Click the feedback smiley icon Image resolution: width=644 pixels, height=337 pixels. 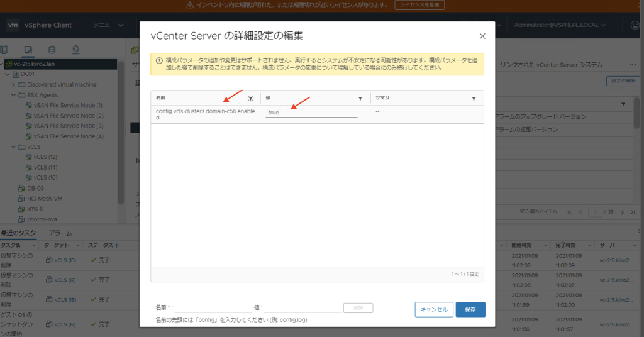point(635,25)
